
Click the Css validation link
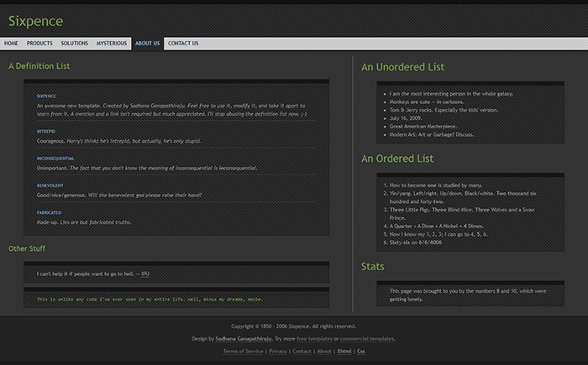point(360,351)
